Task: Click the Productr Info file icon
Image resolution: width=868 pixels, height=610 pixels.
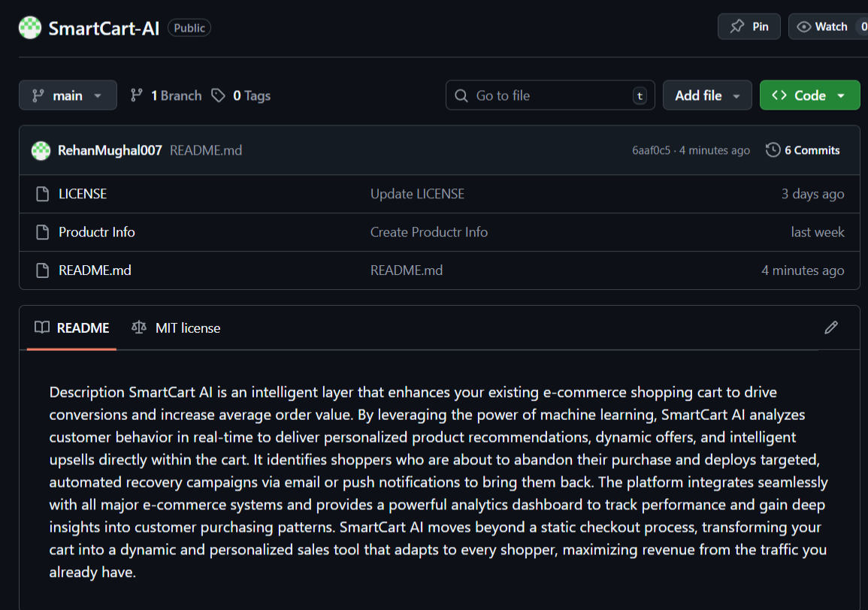Action: [x=43, y=232]
